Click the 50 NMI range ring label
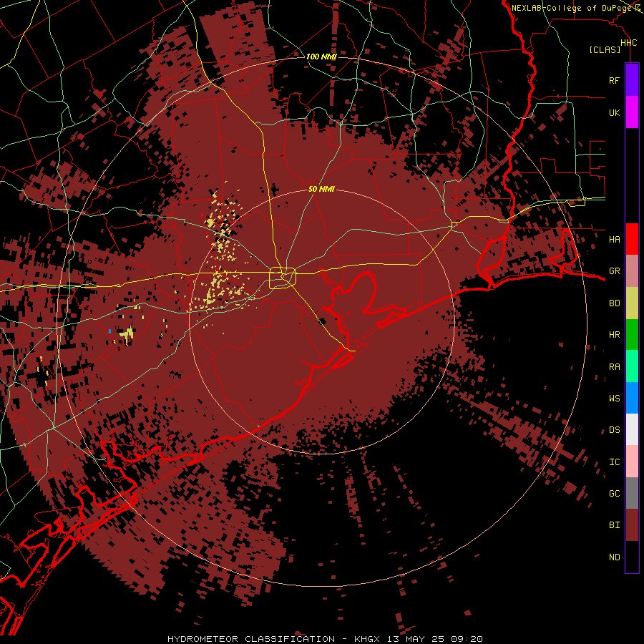644x644 pixels. 321,189
